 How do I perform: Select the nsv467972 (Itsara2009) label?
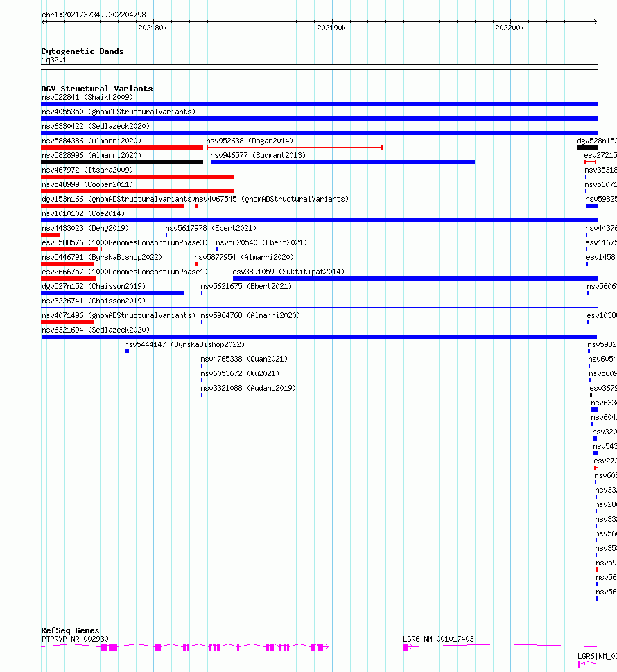[x=87, y=170]
